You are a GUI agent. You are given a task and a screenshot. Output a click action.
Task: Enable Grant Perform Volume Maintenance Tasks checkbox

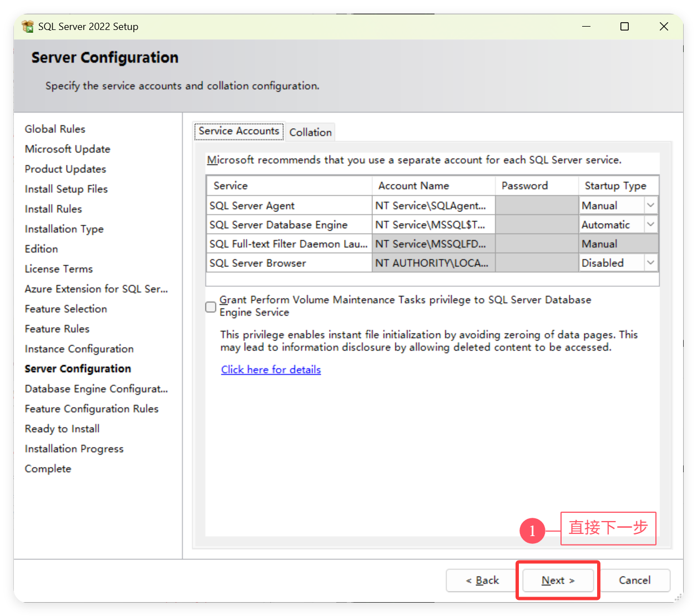pos(211,307)
